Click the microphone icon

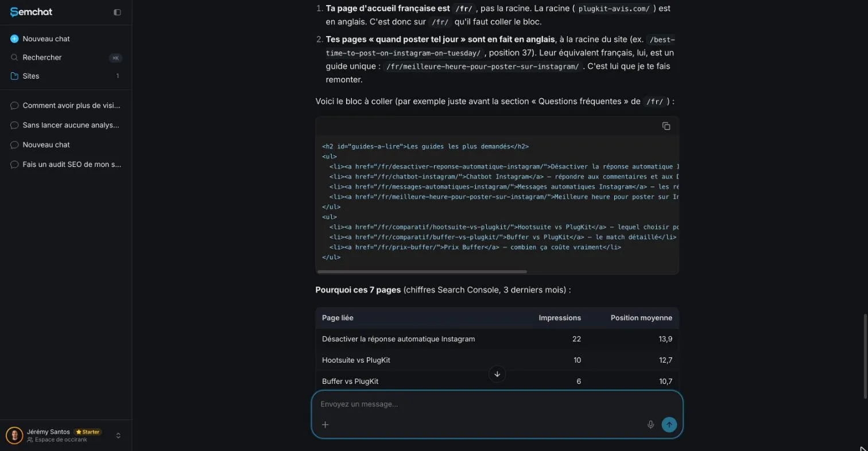(650, 425)
